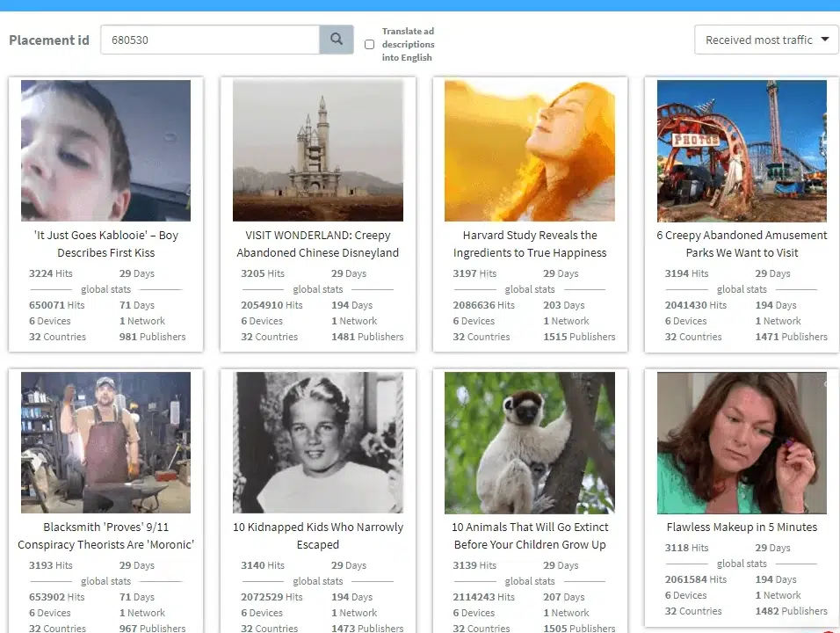Viewport: 840px width, 633px height.
Task: Open the abandoned Chinese Disneyland castle image
Action: click(x=317, y=150)
